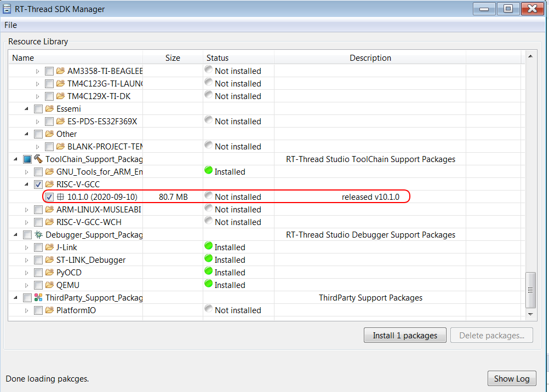The height and width of the screenshot is (392, 549).
Task: Click the Debugger bug icon
Action: (x=38, y=235)
